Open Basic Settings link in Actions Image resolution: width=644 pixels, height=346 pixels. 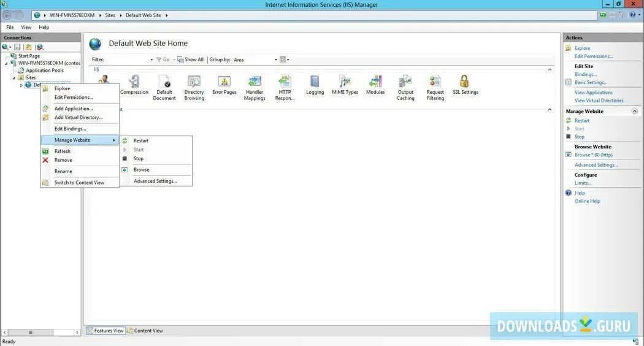(x=591, y=83)
